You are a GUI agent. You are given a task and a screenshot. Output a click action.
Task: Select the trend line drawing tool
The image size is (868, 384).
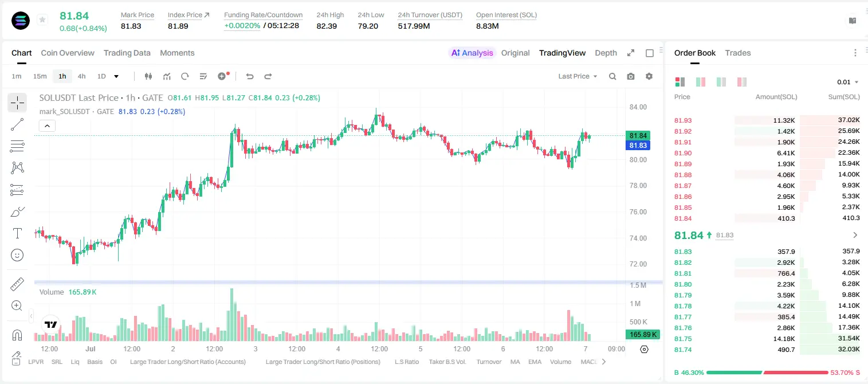17,124
